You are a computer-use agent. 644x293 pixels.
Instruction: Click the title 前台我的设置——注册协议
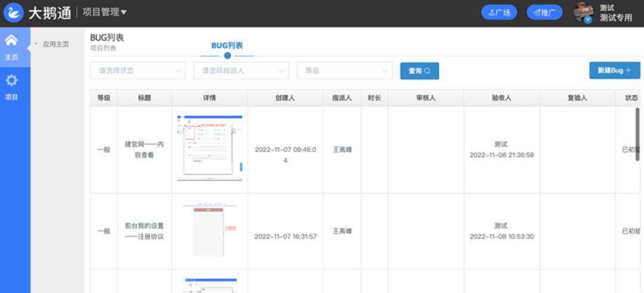[144, 231]
